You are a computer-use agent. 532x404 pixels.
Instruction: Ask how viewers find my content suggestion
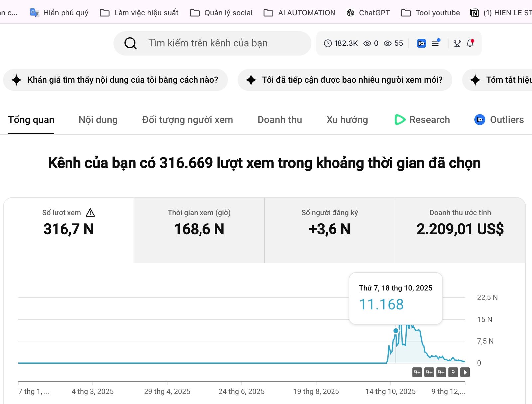pyautogui.click(x=115, y=80)
